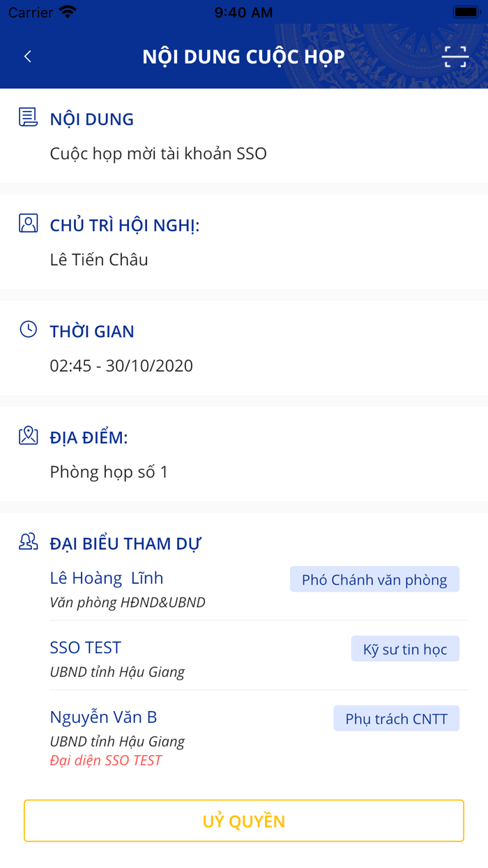Select attendee SSO TEST
Screen dimensions: 488x868
[84, 648]
